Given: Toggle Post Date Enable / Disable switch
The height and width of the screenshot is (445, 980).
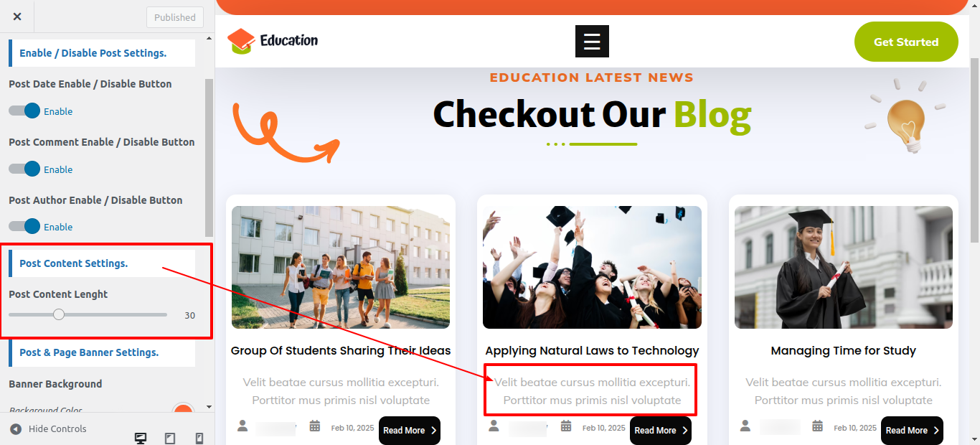Looking at the screenshot, I should 24,111.
